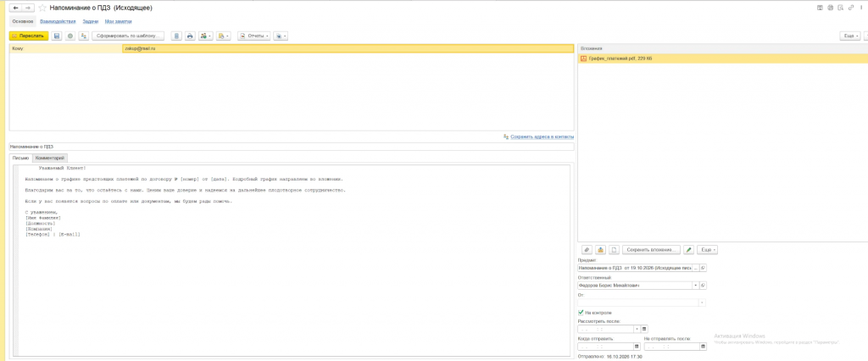Click the PDF icon of График_платежей attachment
868x361 pixels.
pyautogui.click(x=583, y=58)
